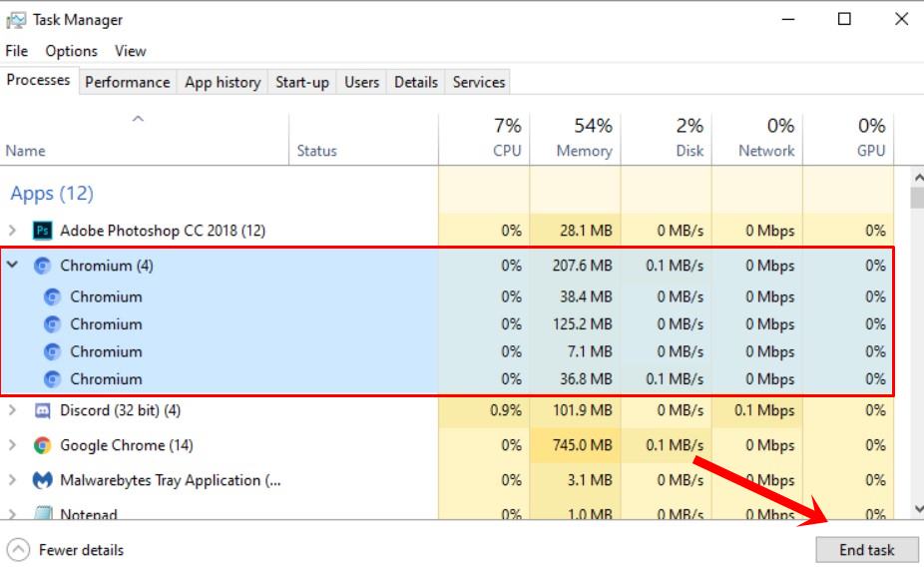The image size is (924, 576).
Task: Select the Processes tab
Action: [x=38, y=80]
